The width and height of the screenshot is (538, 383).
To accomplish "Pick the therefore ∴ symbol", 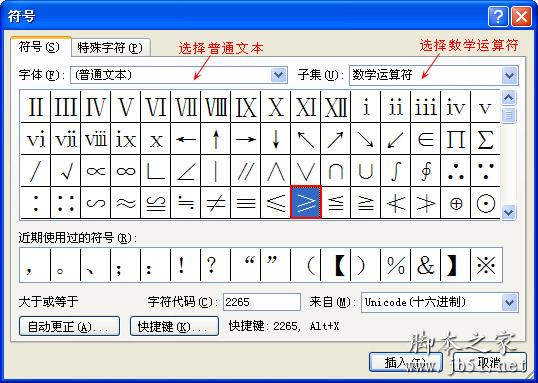I will pos(456,171).
